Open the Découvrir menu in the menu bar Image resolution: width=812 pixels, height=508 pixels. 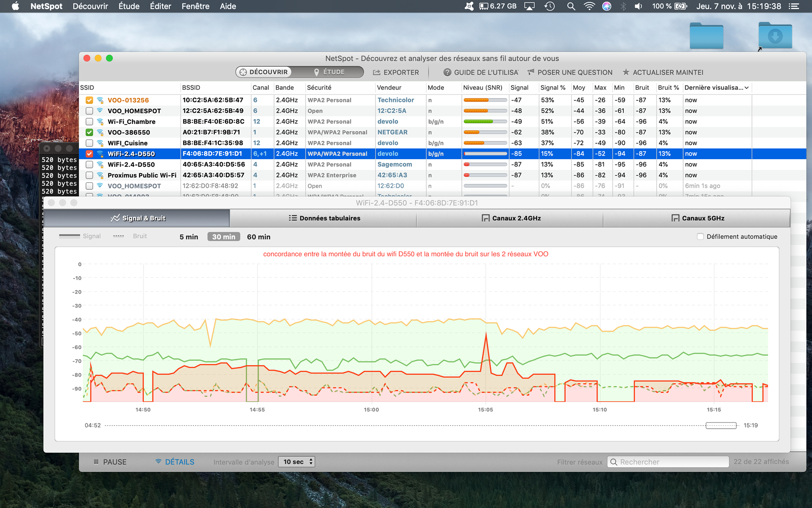coord(90,6)
